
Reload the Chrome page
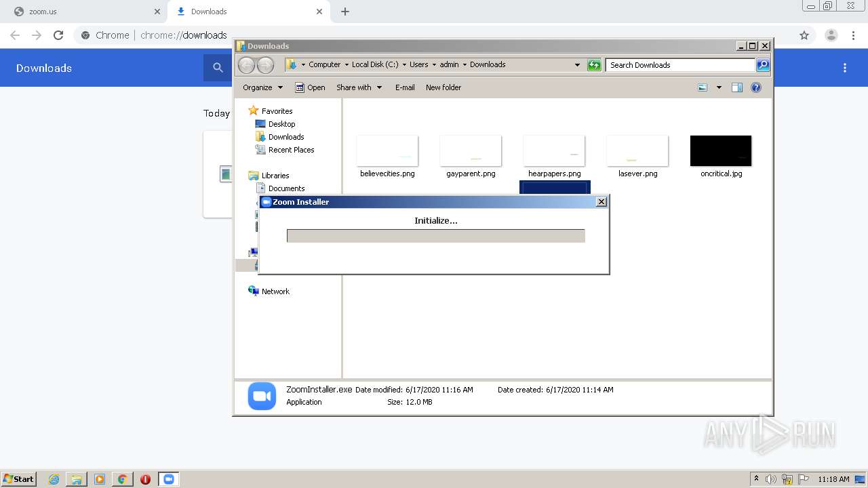coord(58,35)
